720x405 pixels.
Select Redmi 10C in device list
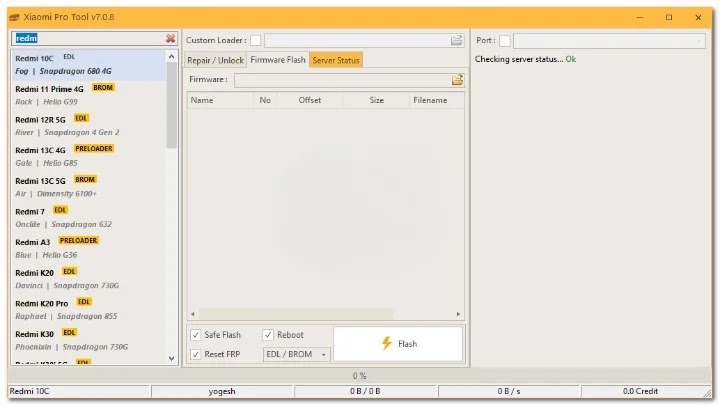(x=89, y=65)
